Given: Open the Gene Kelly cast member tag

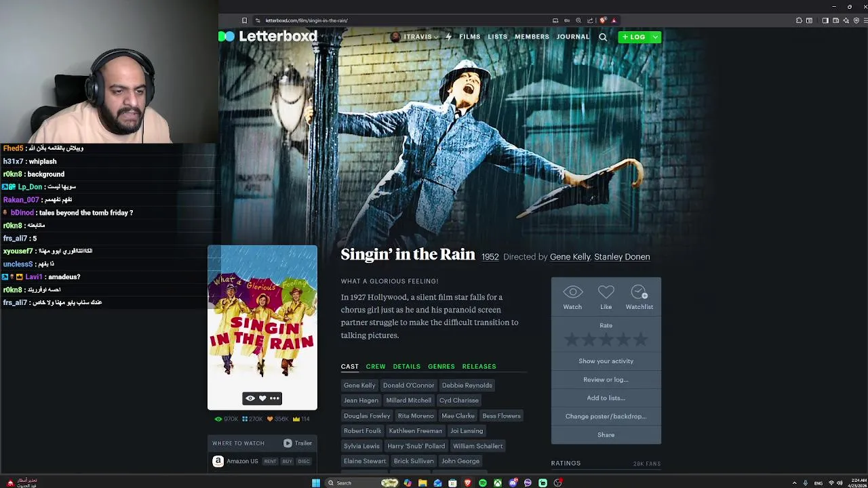Looking at the screenshot, I should tap(359, 385).
